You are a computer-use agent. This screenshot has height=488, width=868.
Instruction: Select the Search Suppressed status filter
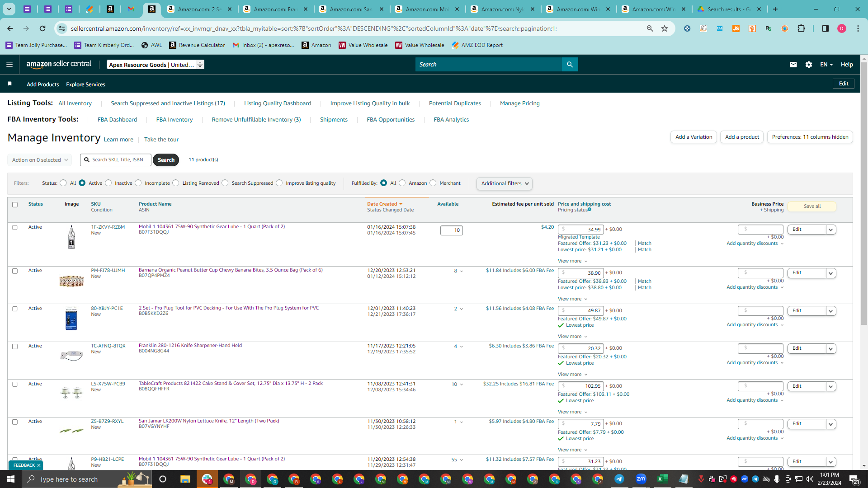(225, 183)
